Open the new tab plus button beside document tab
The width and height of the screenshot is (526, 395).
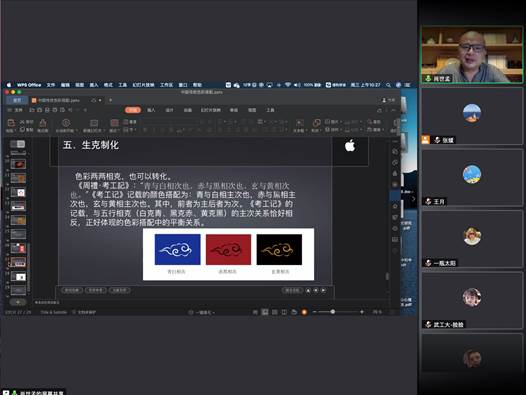pos(110,100)
